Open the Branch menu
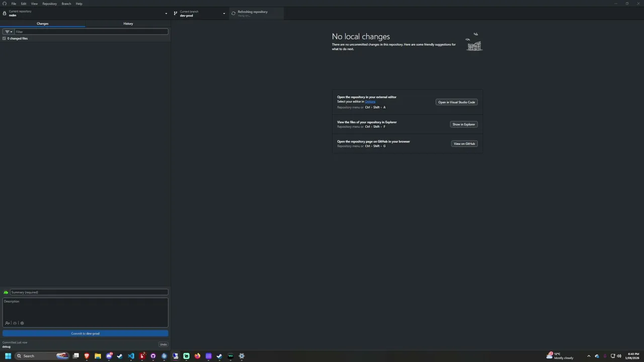This screenshot has height=362, width=644. tap(66, 4)
